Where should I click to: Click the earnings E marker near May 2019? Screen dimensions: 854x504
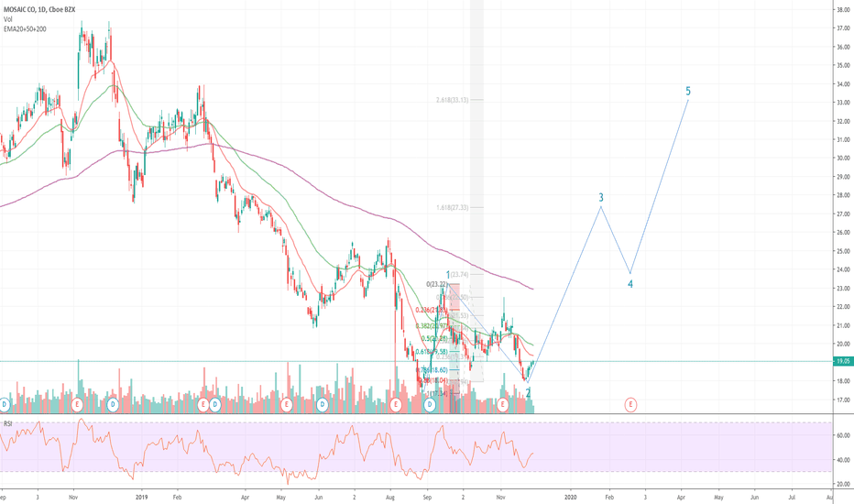[287, 404]
